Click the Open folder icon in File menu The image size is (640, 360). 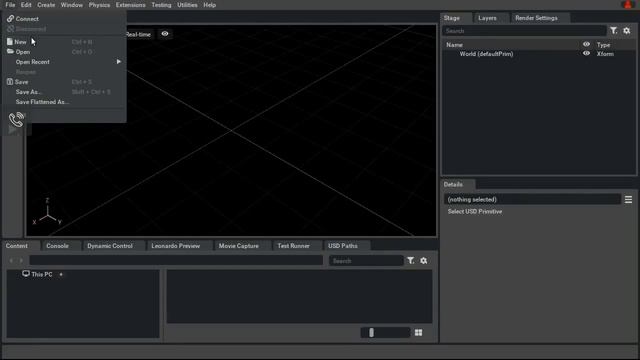(x=10, y=51)
